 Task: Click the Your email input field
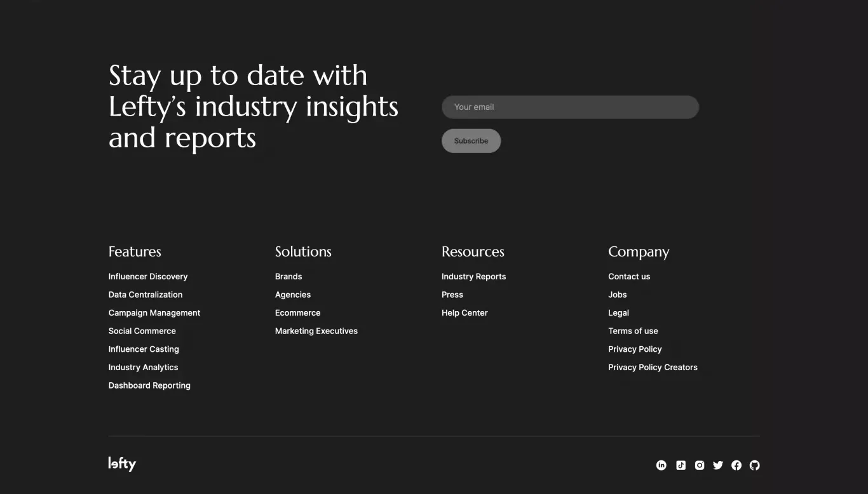570,107
